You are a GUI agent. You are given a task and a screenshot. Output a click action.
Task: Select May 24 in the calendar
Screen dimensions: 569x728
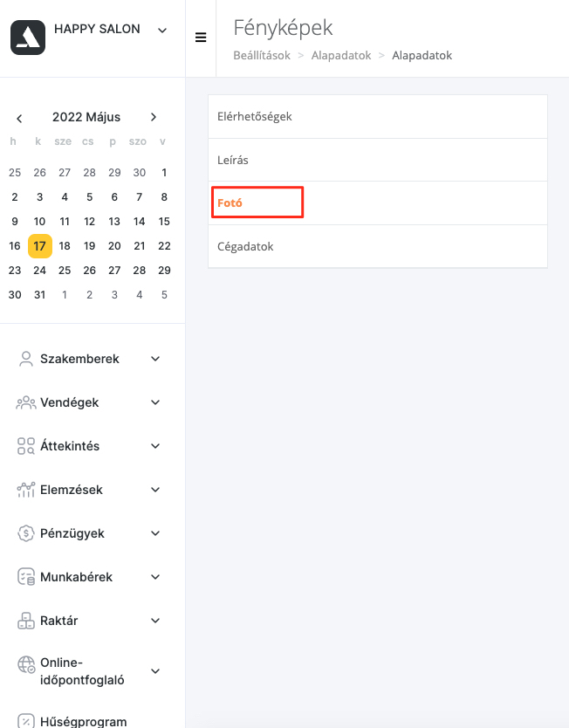[x=39, y=271]
